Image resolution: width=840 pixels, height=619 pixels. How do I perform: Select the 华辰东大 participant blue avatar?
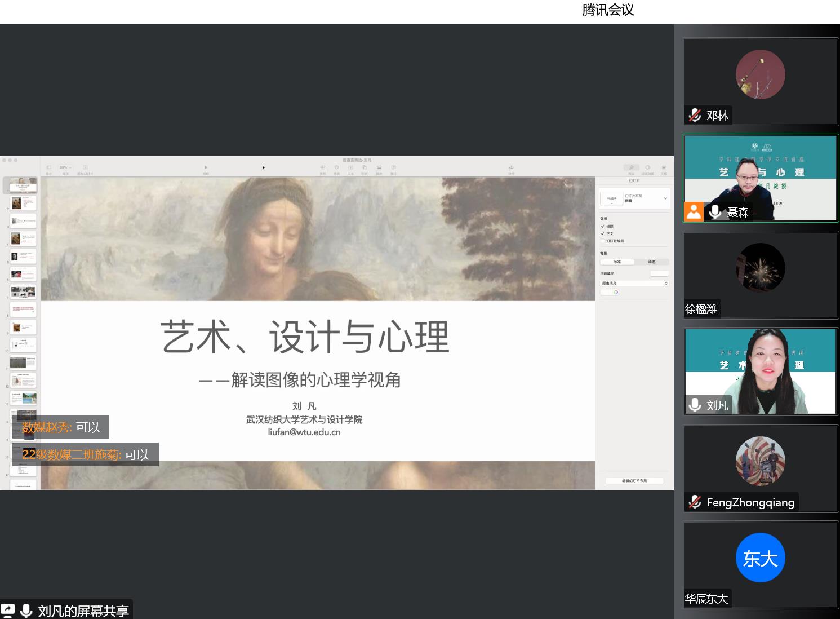(761, 558)
